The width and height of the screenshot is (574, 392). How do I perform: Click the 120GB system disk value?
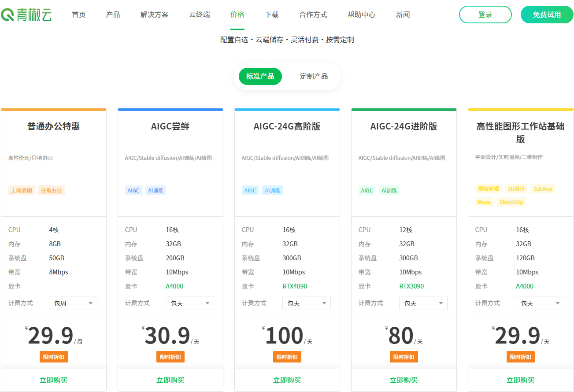[525, 258]
